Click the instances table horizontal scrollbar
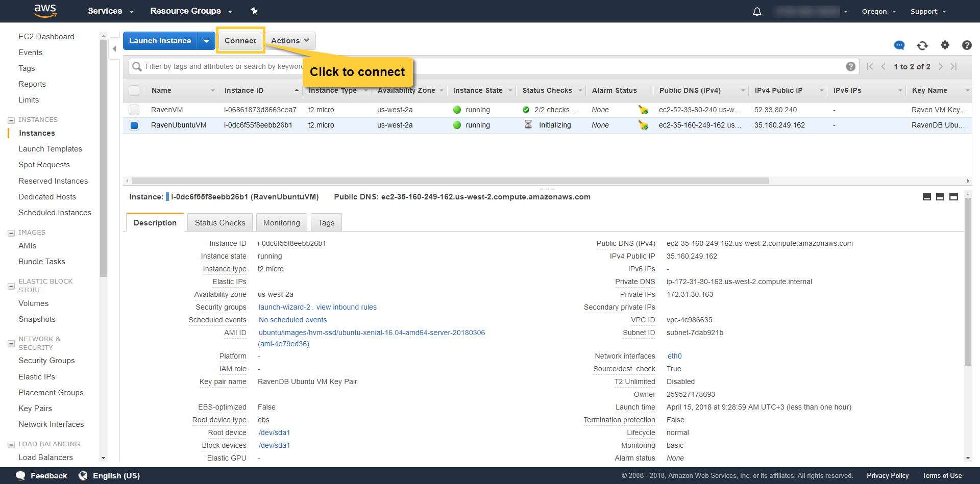This screenshot has width=980, height=484. 450,181
